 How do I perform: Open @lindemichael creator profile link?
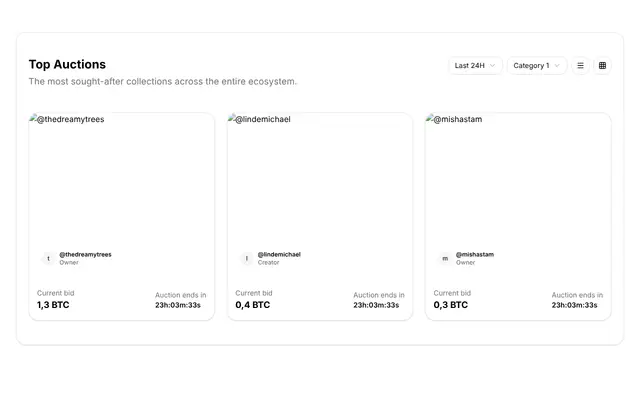click(279, 254)
